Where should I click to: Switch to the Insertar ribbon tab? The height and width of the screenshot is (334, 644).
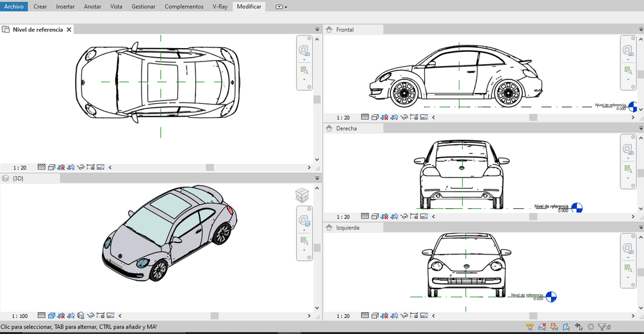(x=65, y=6)
